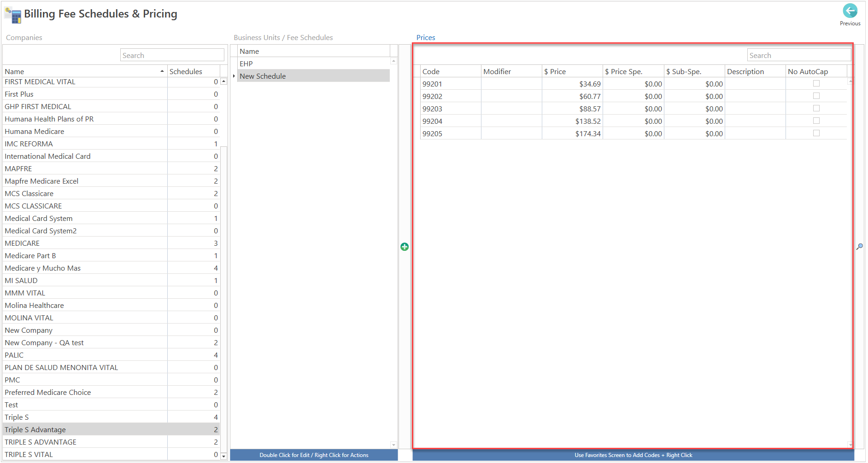Select the Humana Medicare company row
This screenshot has width=868, height=463.
[x=111, y=131]
